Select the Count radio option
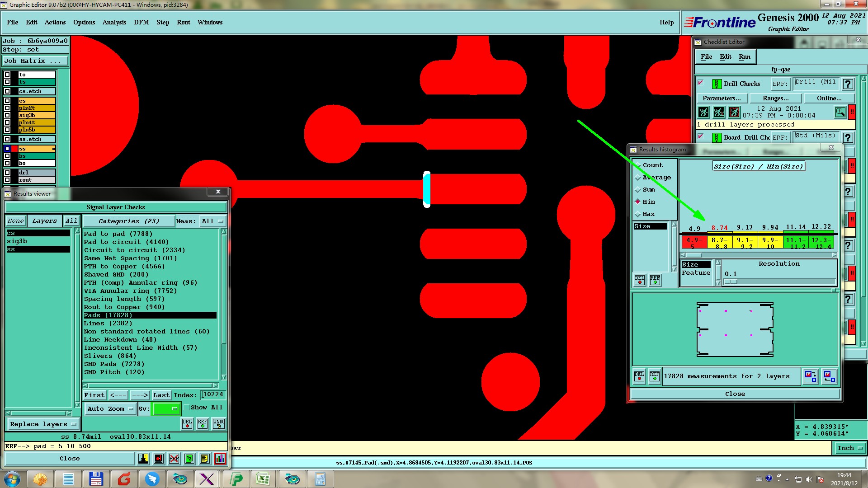 pyautogui.click(x=638, y=165)
